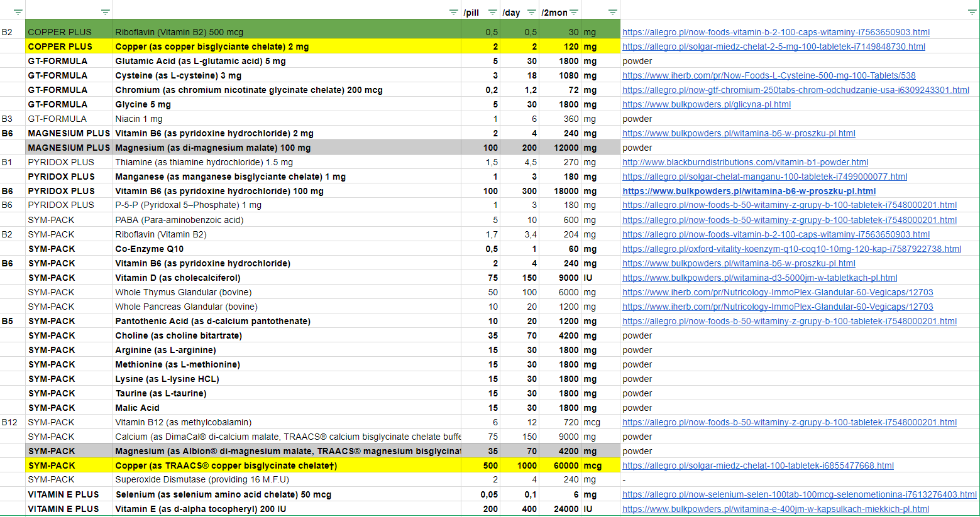Open filter for the links column
980x517 pixels.
click(972, 13)
